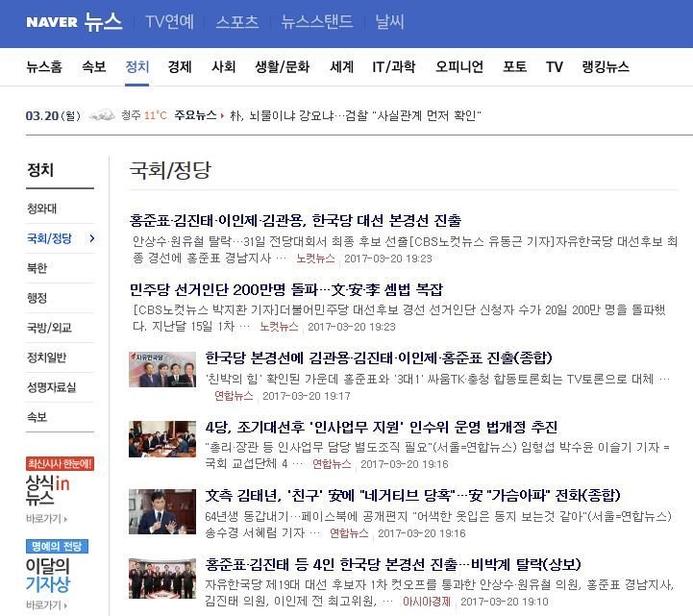693x616 pixels.
Task: Click the cloudy weather icon
Action: tap(102, 116)
